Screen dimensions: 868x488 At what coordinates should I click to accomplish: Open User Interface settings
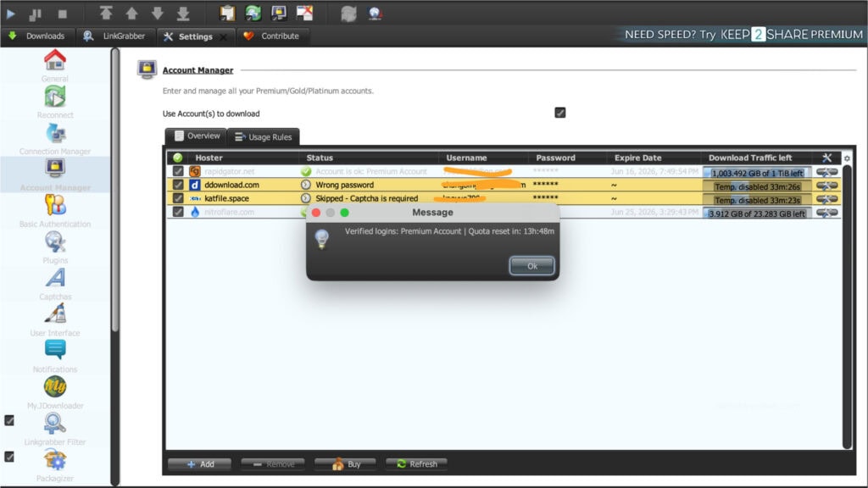[x=55, y=320]
